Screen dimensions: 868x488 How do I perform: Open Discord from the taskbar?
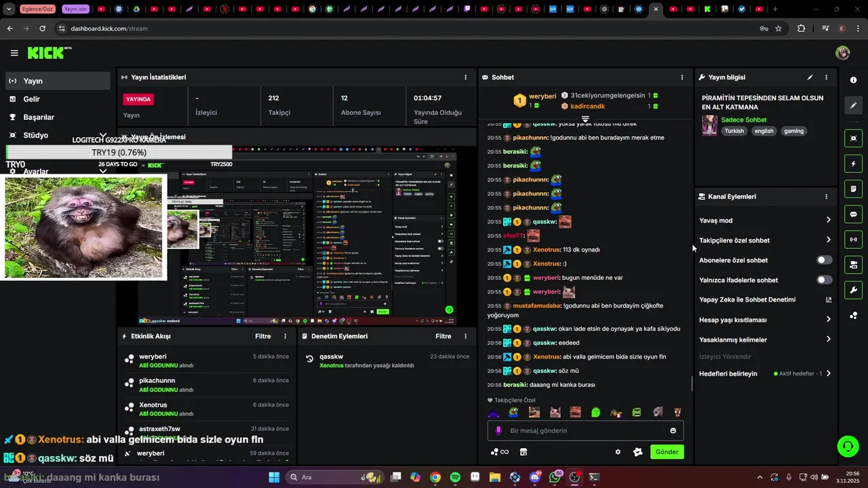pyautogui.click(x=535, y=477)
